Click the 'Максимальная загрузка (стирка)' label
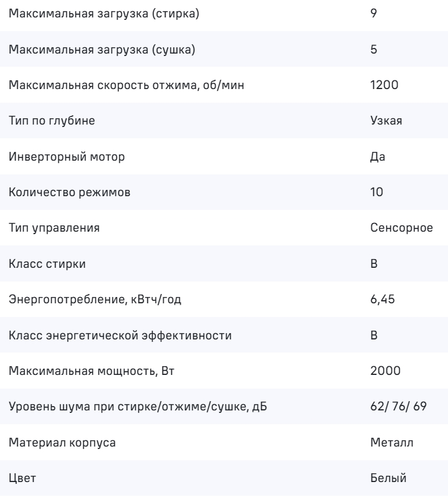 (104, 13)
